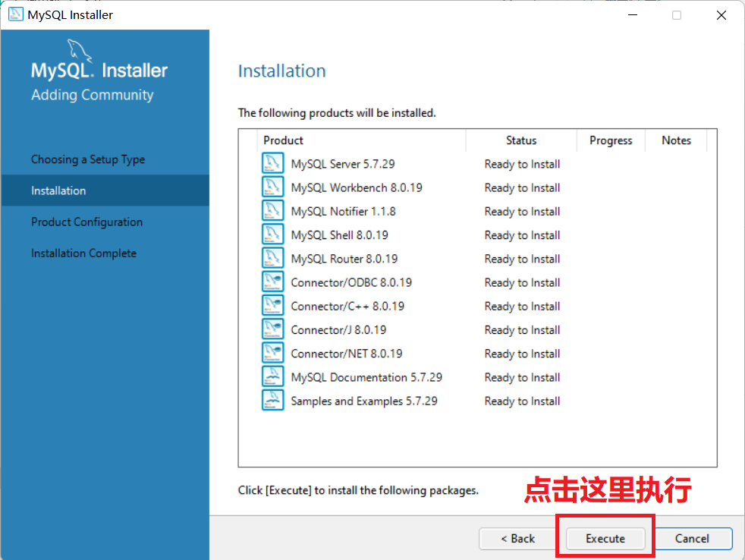Go to the Product Configuration step

point(87,222)
